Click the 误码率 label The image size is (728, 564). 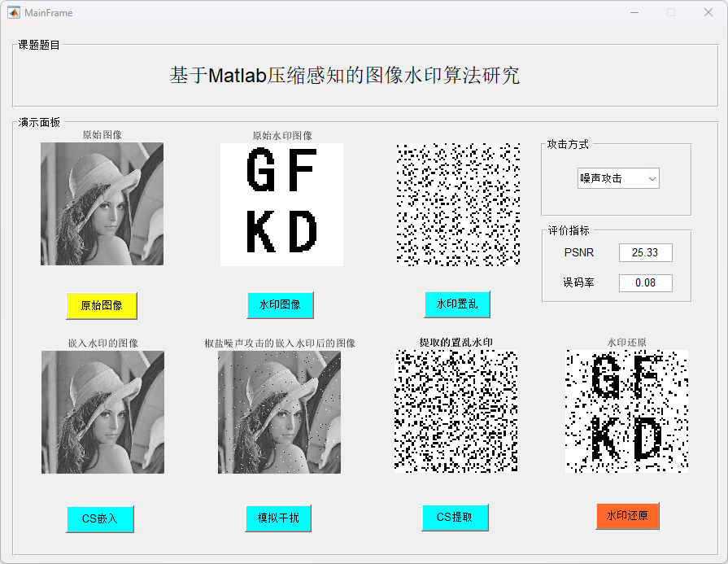tap(578, 282)
